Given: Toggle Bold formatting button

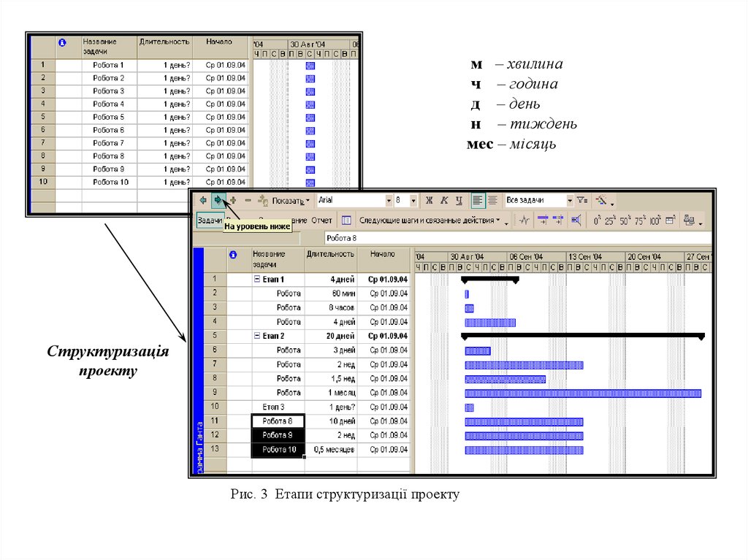Looking at the screenshot, I should (x=430, y=200).
